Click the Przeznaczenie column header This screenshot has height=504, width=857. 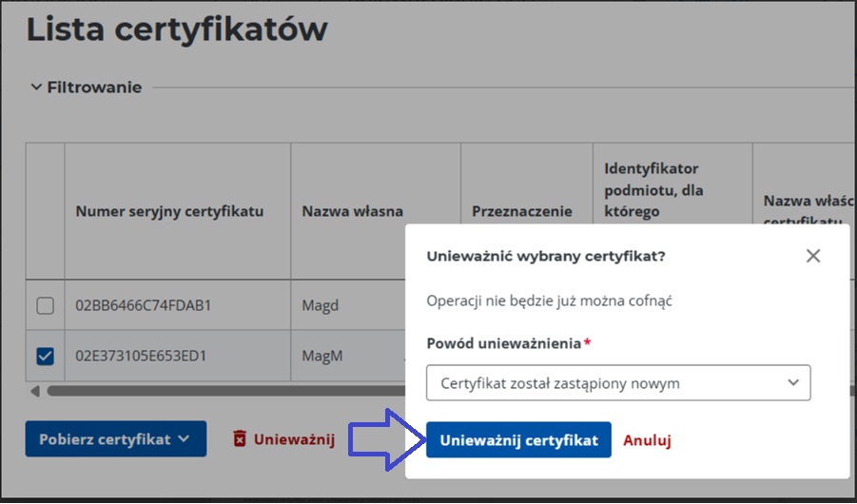point(522,211)
